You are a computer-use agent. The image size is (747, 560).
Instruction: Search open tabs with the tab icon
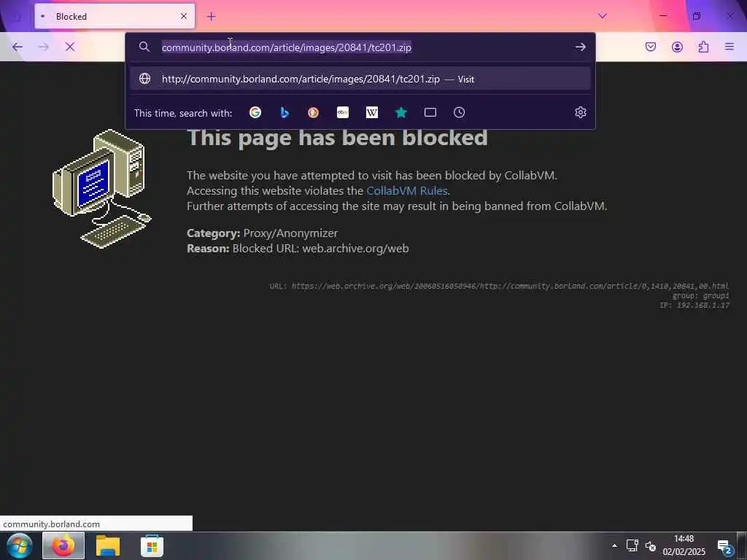click(x=430, y=112)
